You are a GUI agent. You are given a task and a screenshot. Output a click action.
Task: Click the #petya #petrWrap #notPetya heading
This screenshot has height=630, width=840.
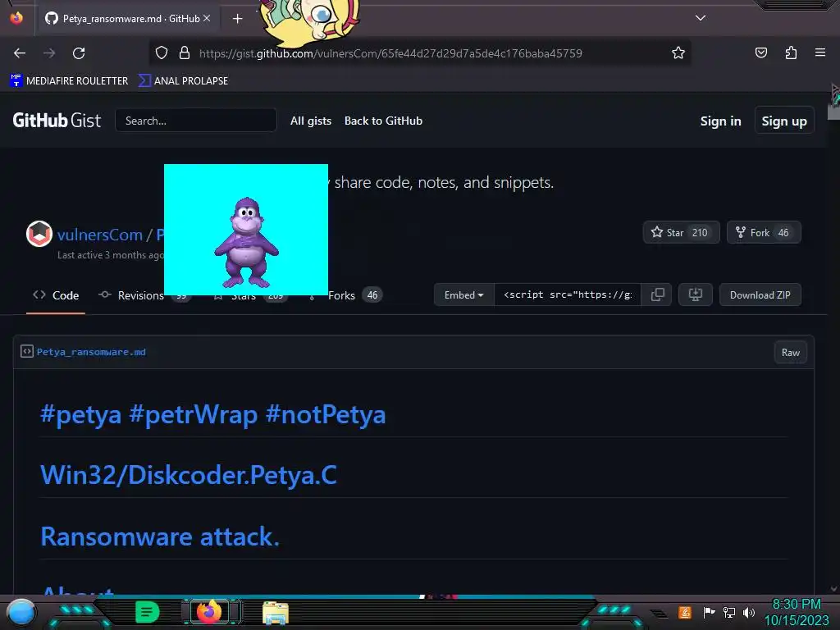(x=212, y=414)
